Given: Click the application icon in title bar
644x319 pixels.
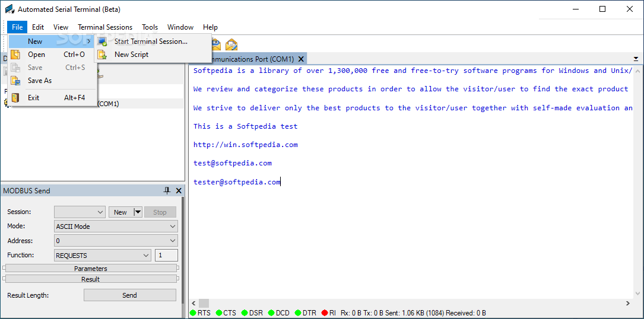Looking at the screenshot, I should coord(9,9).
